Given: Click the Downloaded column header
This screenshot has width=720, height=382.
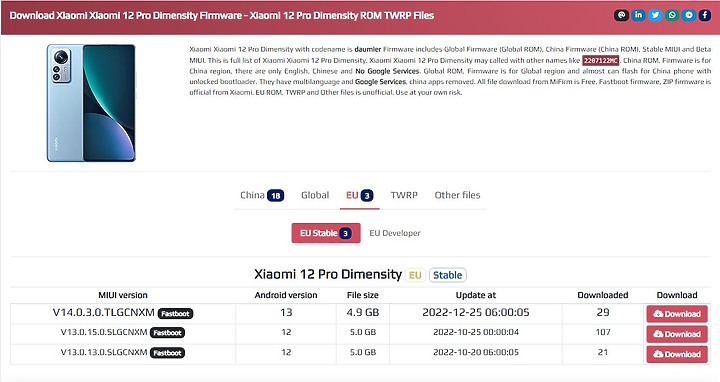Looking at the screenshot, I should [603, 295].
